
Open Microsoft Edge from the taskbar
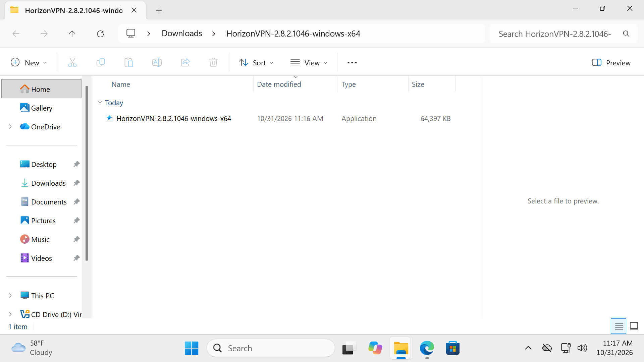click(427, 348)
